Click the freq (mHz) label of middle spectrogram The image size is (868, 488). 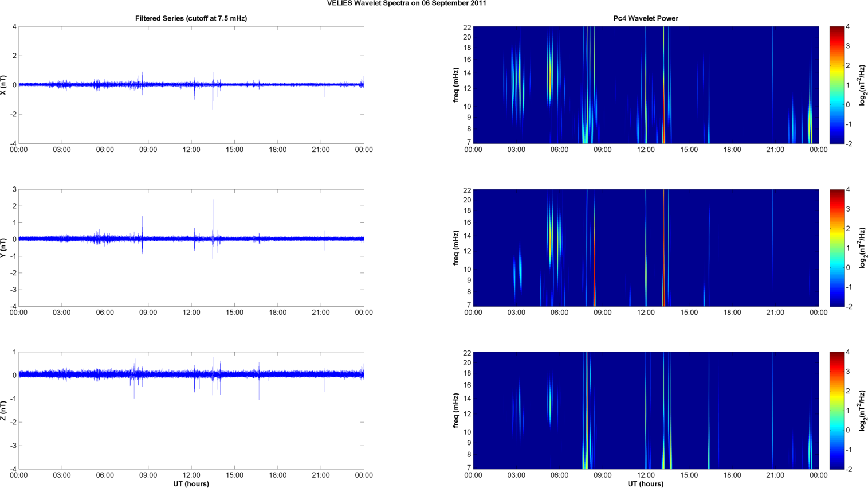point(456,248)
